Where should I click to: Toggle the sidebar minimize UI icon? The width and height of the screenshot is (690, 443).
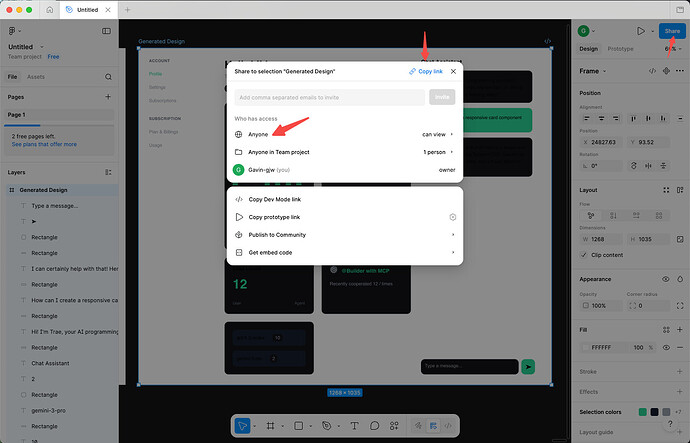click(108, 32)
